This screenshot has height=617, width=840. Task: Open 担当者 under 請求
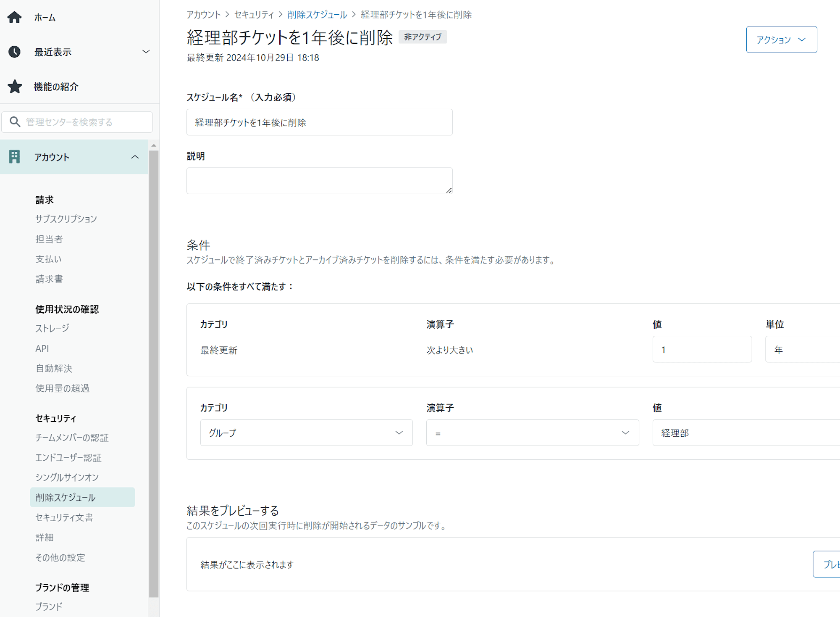(49, 239)
